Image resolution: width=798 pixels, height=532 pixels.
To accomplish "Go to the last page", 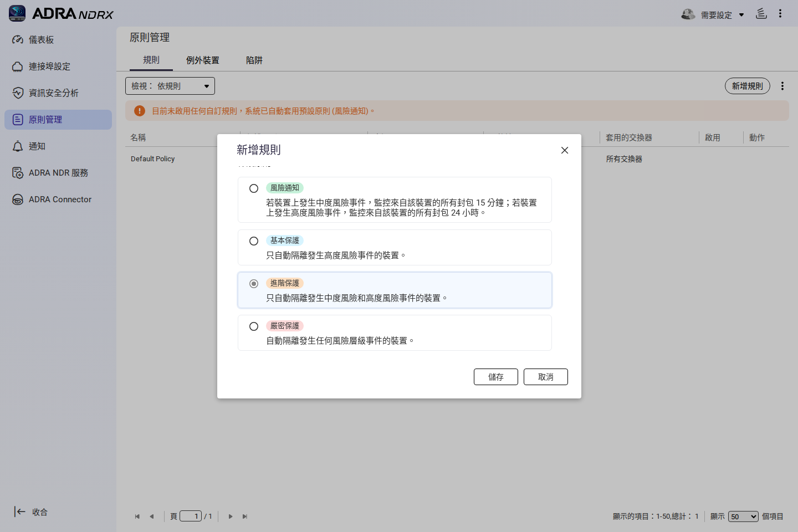I will (x=245, y=516).
